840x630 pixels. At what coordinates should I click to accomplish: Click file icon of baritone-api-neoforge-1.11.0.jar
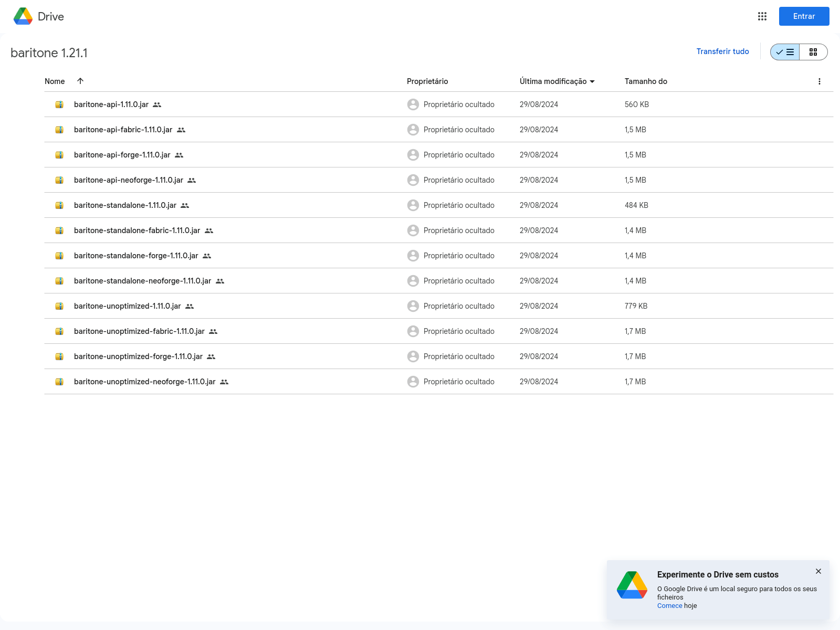tap(59, 180)
